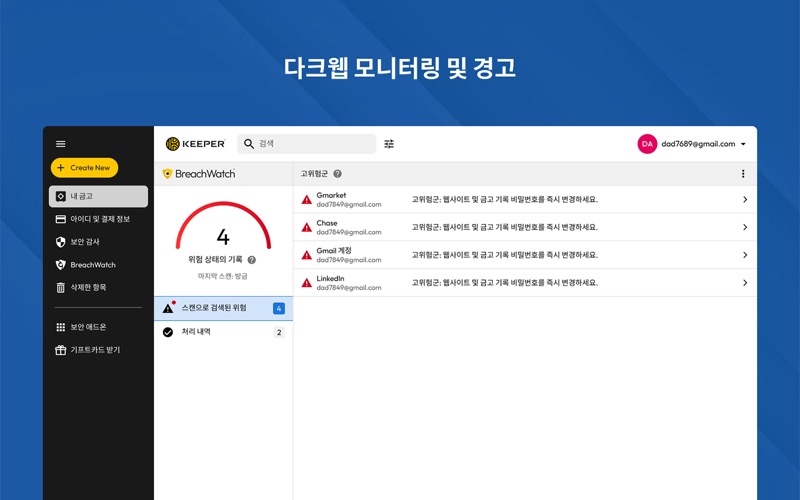Click the shield icon beside 보안 감사
This screenshot has height=500, width=800.
click(61, 242)
